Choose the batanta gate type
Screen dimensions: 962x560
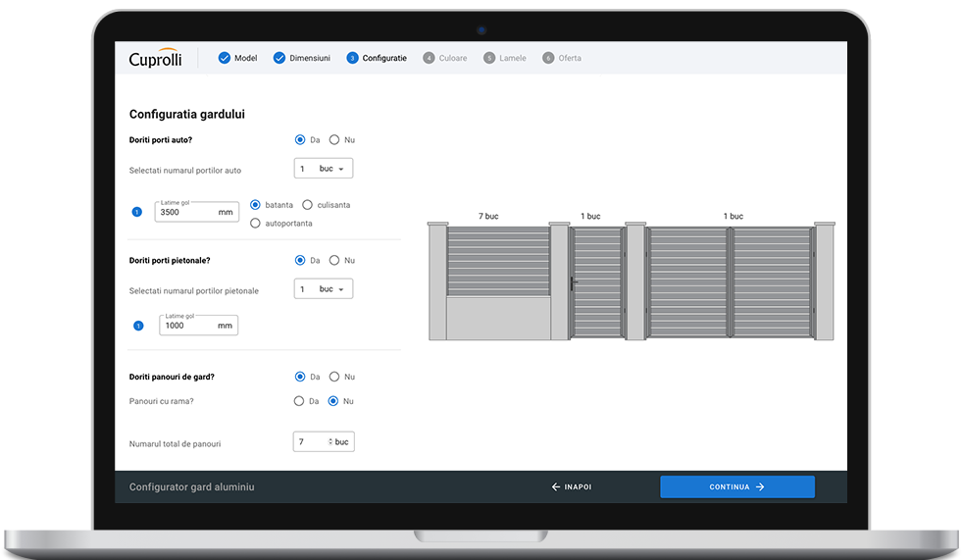tap(255, 205)
